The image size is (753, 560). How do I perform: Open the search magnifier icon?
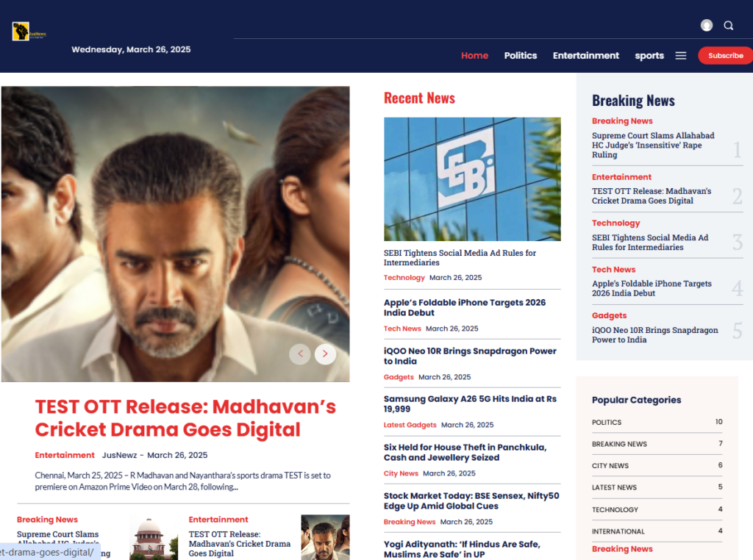point(729,26)
